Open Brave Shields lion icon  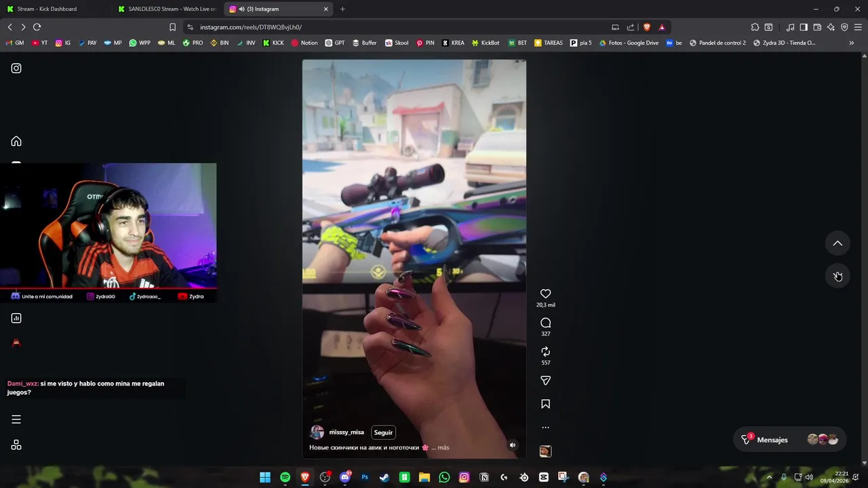647,27
